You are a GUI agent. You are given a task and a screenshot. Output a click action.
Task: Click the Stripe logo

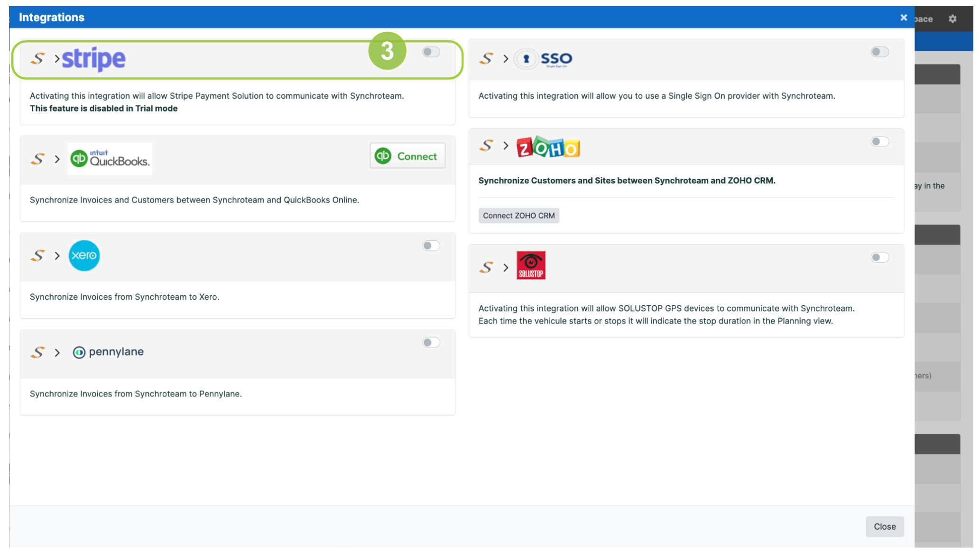pyautogui.click(x=93, y=59)
